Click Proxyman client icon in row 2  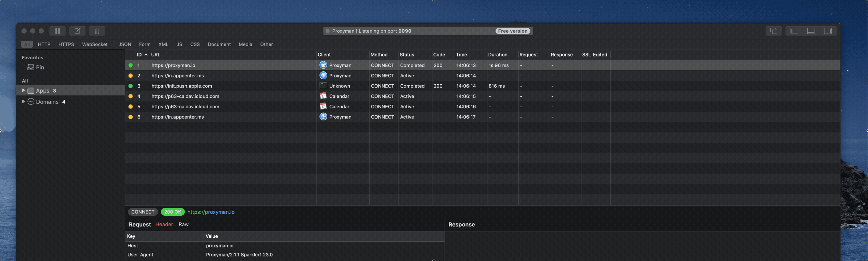[x=323, y=75]
